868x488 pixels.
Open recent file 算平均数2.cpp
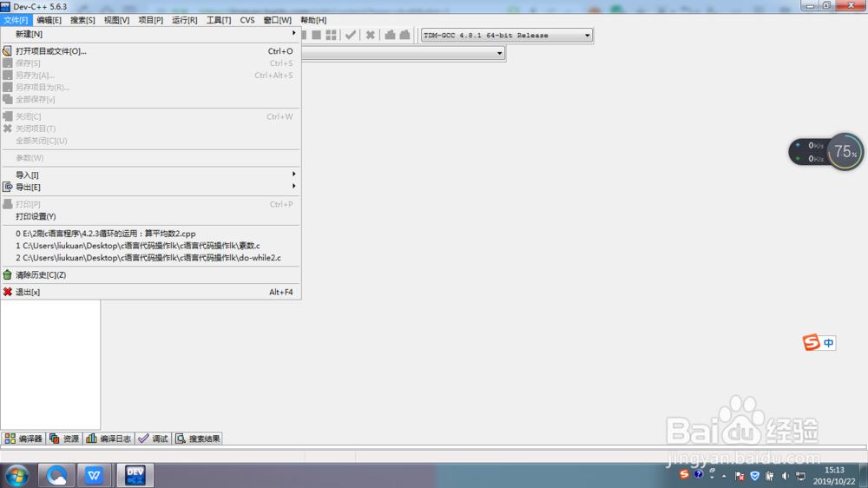(x=150, y=234)
